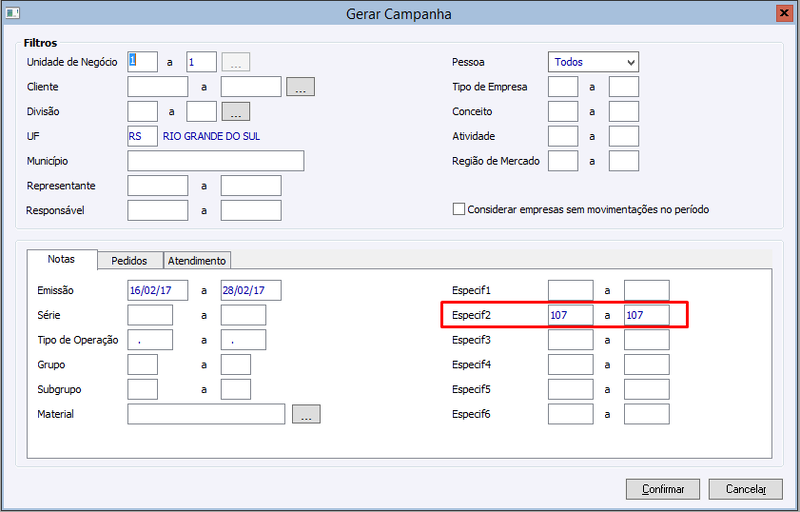Click the Confirmar button

(663, 489)
